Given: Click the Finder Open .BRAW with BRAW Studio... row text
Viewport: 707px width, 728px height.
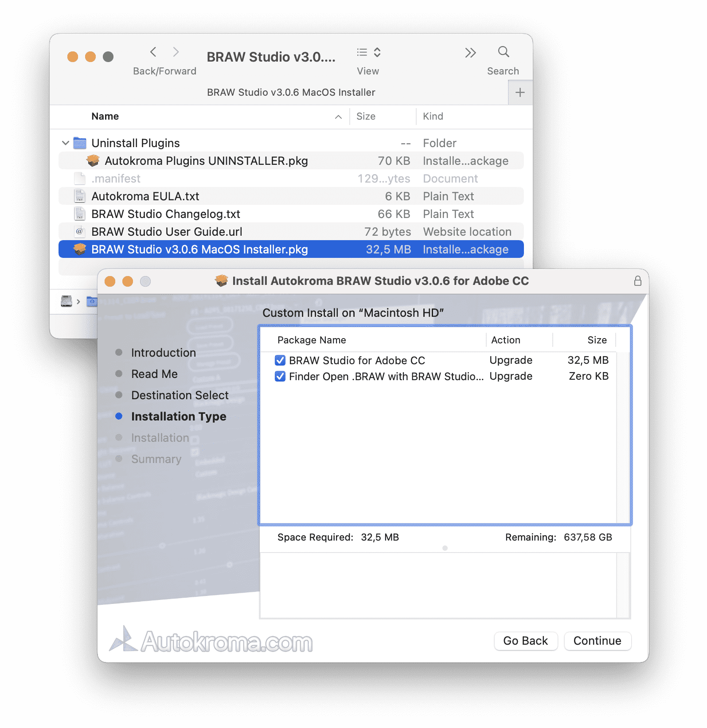Looking at the screenshot, I should point(386,376).
